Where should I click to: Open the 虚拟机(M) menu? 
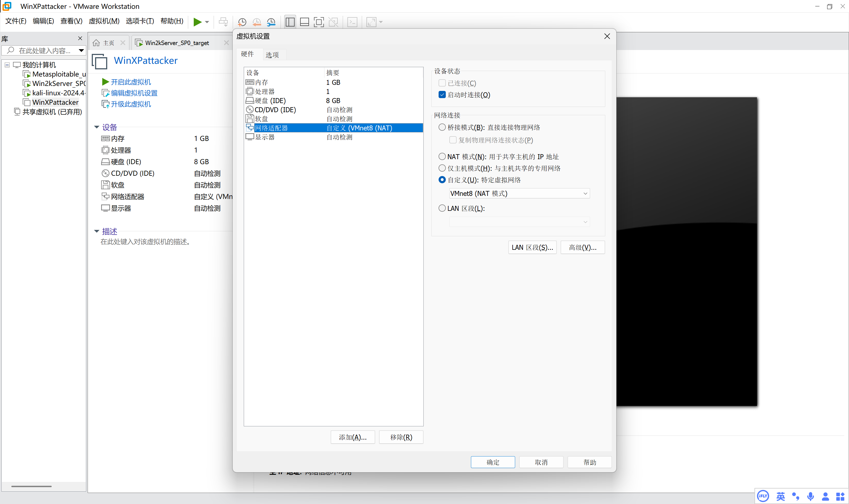(x=104, y=21)
